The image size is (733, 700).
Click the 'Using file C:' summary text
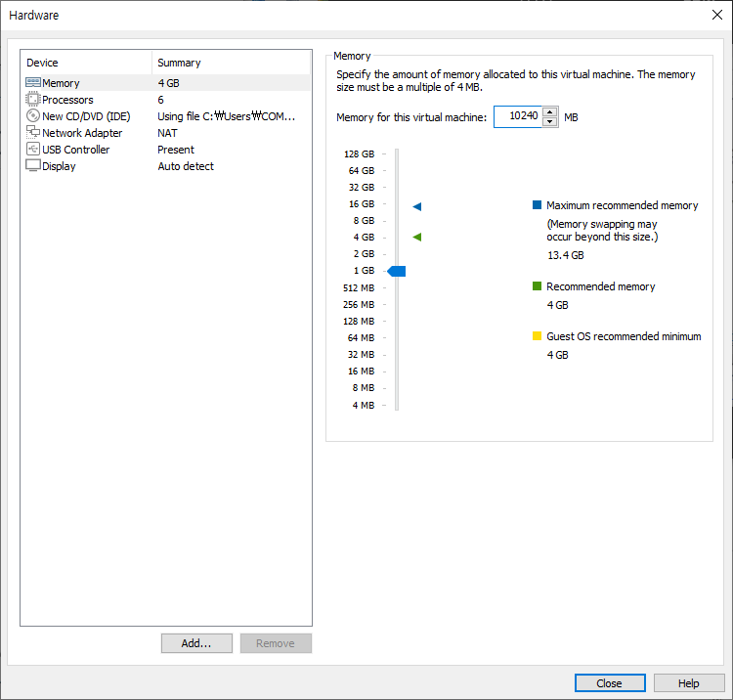(x=227, y=116)
